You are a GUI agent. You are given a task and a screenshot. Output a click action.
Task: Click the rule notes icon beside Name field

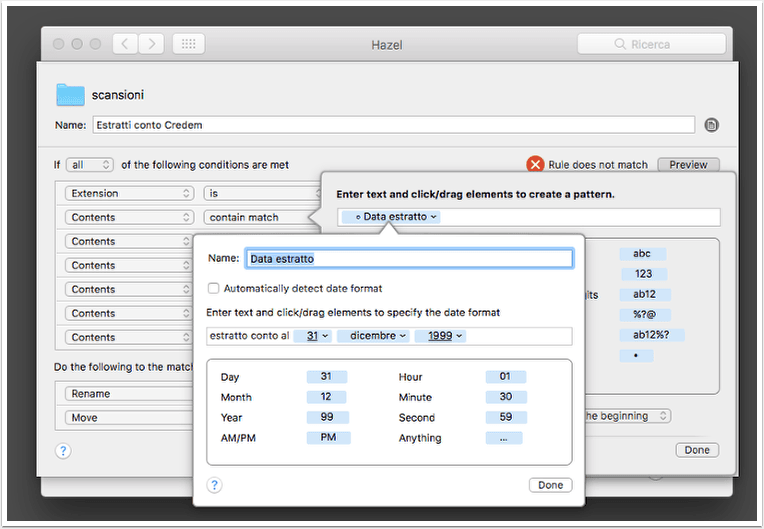click(x=711, y=125)
